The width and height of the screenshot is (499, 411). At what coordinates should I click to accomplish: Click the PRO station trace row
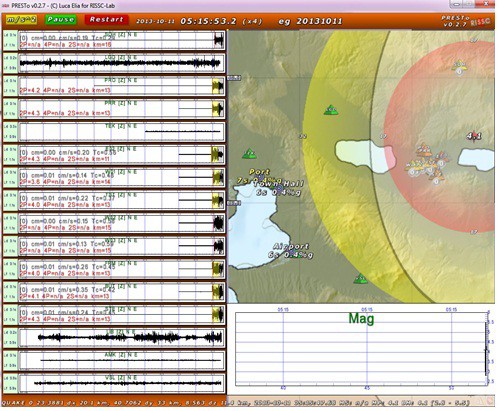121,86
